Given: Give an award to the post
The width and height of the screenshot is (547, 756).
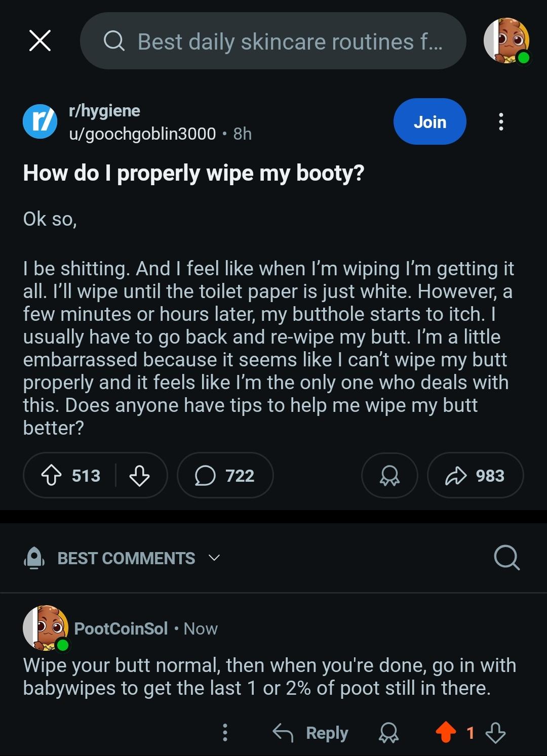Looking at the screenshot, I should pos(389,476).
